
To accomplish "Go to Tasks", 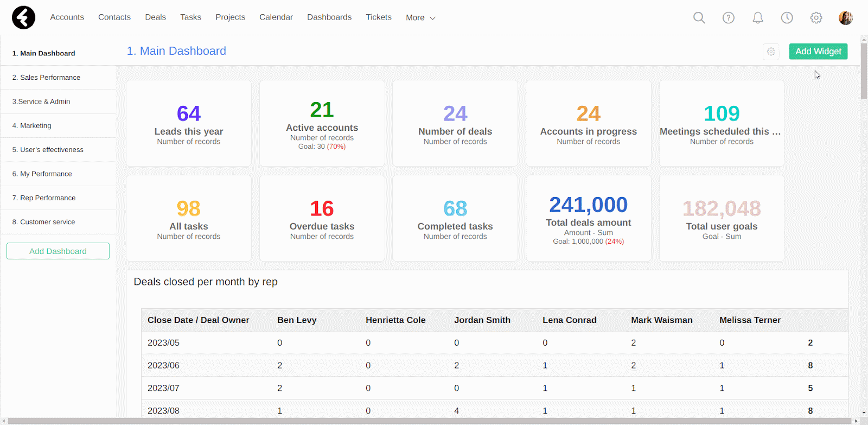I will [190, 17].
